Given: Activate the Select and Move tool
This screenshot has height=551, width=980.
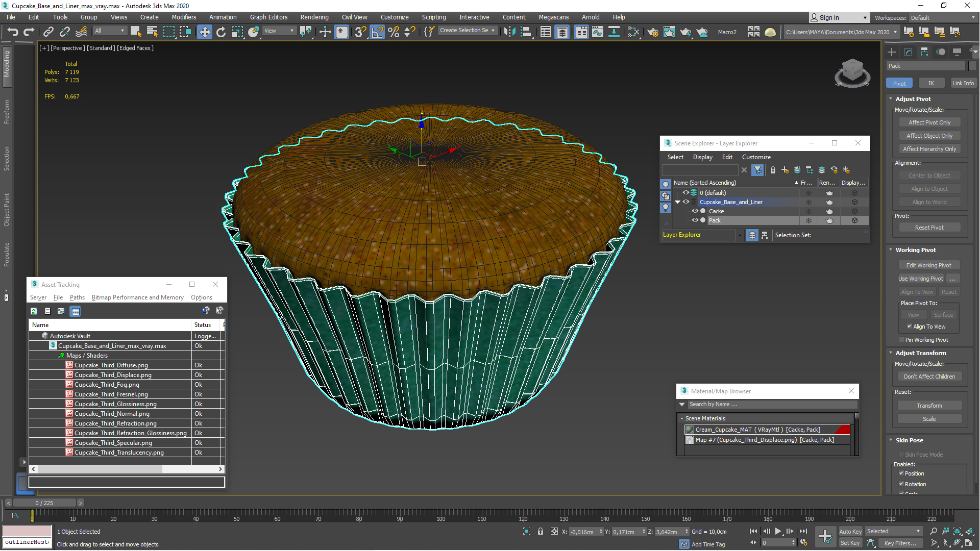Looking at the screenshot, I should pyautogui.click(x=204, y=32).
